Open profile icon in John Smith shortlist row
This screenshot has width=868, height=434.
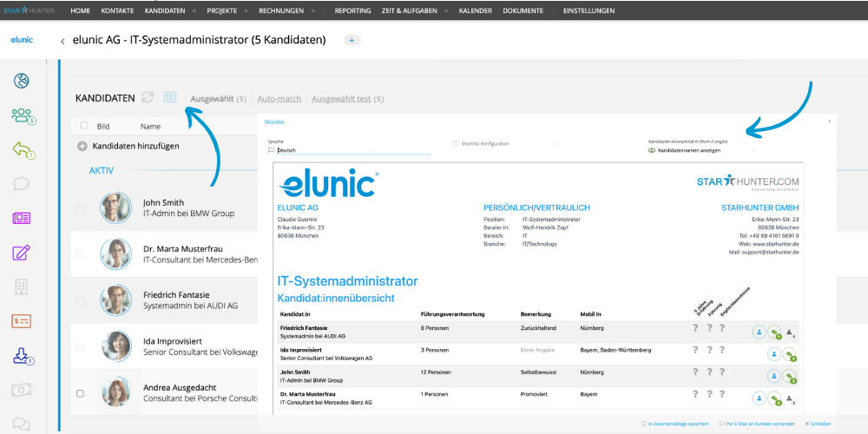(774, 376)
